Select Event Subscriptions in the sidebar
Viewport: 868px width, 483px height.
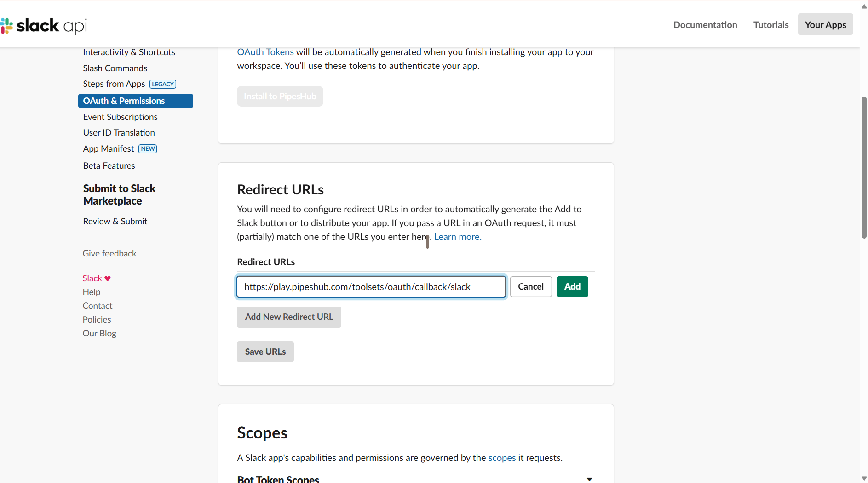coord(120,117)
